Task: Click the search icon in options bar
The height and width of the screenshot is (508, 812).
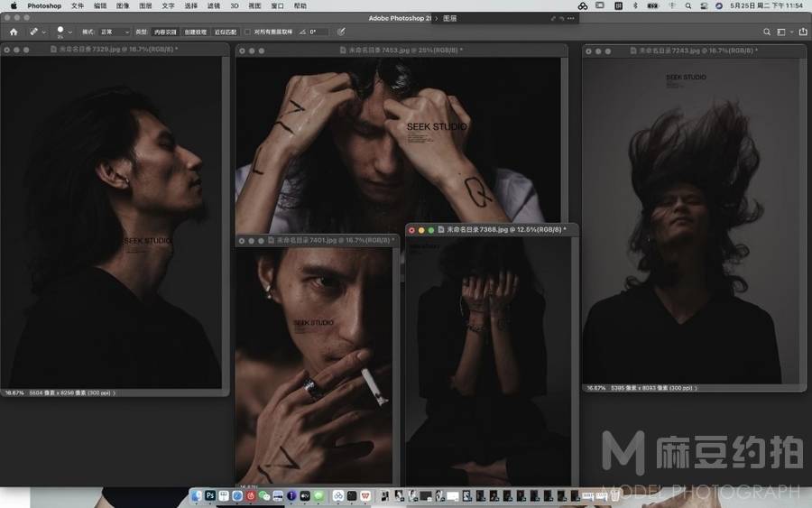Action: pyautogui.click(x=766, y=32)
